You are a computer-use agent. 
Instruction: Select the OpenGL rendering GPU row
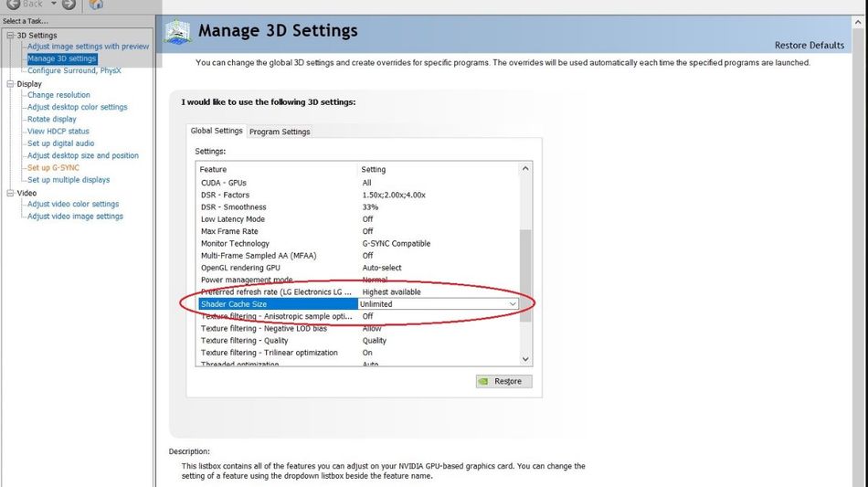point(358,268)
